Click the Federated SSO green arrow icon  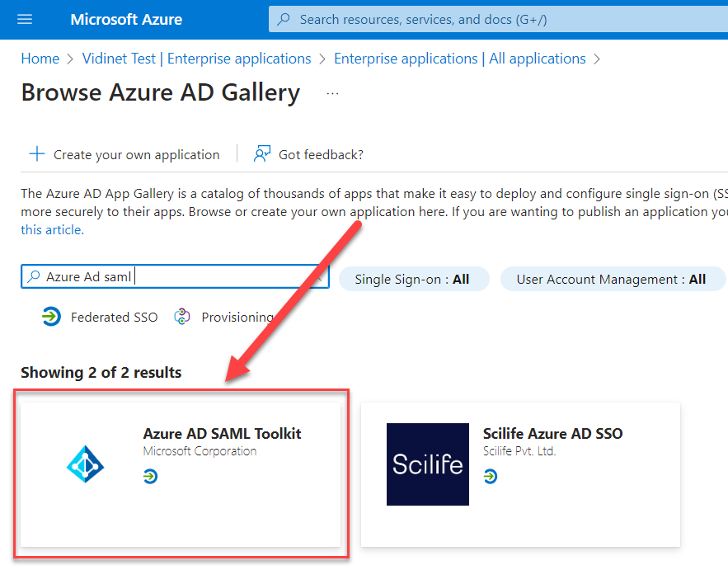51,317
